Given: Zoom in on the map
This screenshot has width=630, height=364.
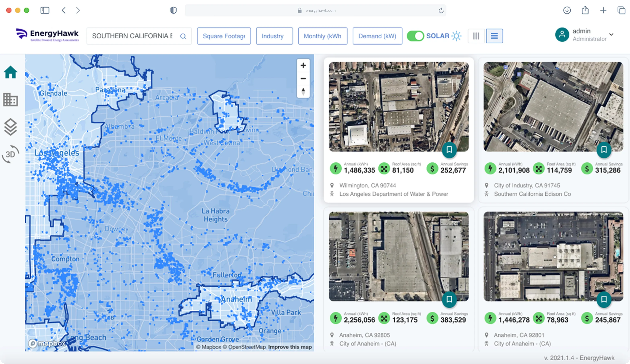Looking at the screenshot, I should (303, 65).
